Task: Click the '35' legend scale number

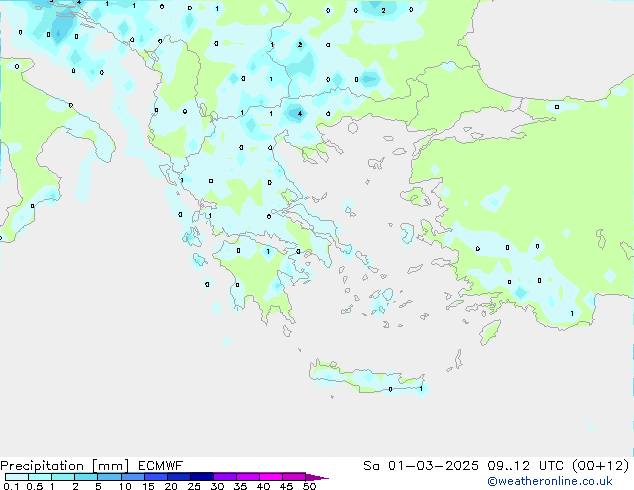Action: (240, 486)
